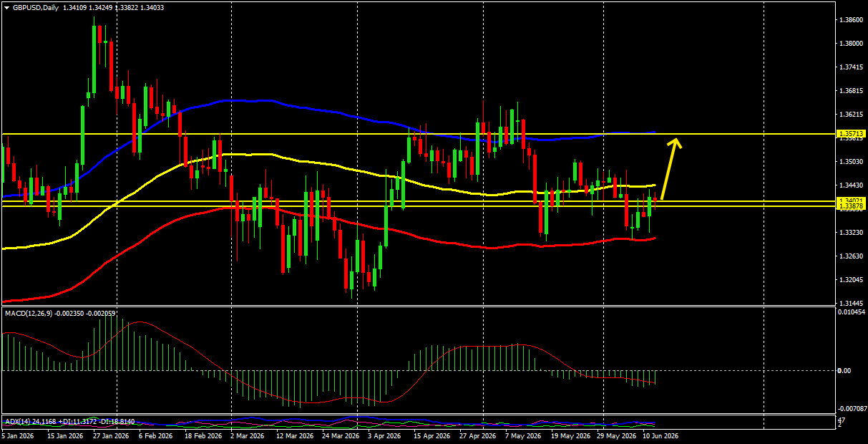Click the 6 Feb 2026 date label
The height and width of the screenshot is (444, 868).
tap(155, 435)
